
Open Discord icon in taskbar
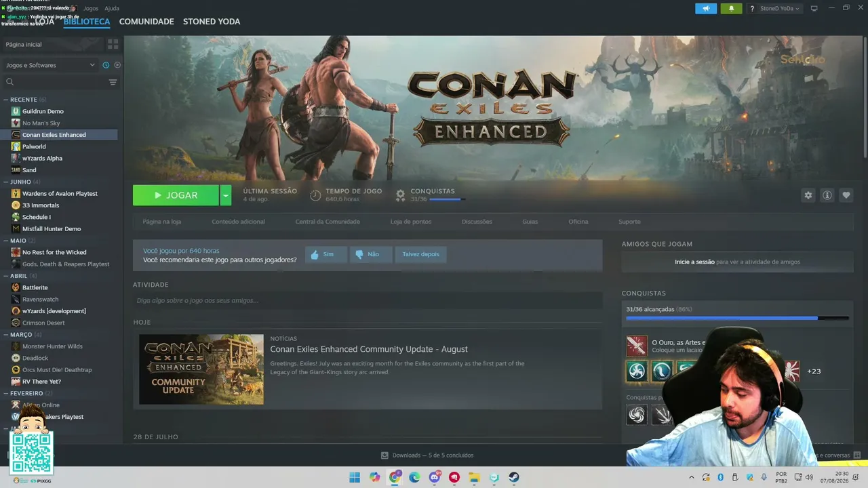tap(435, 477)
